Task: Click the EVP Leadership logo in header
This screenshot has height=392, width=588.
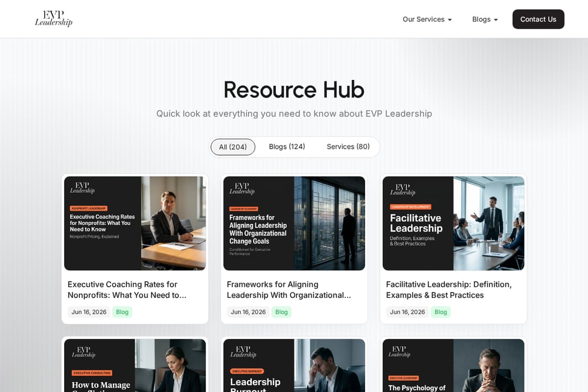Action: [54, 19]
